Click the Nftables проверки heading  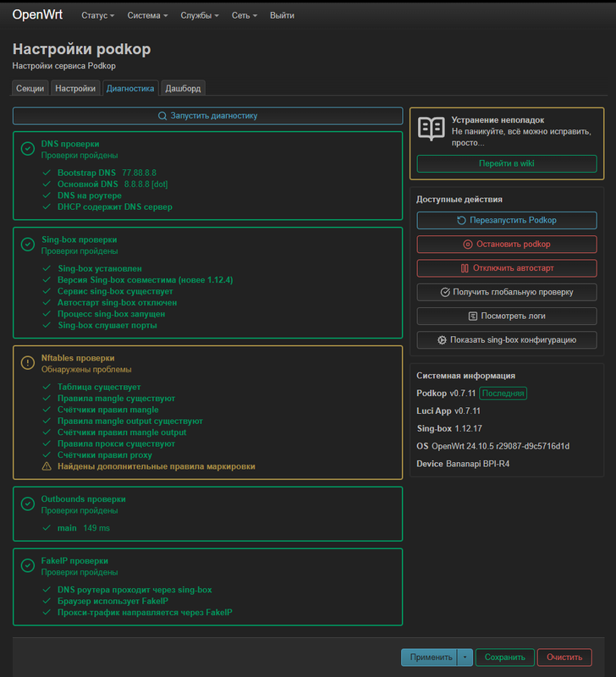(x=78, y=358)
